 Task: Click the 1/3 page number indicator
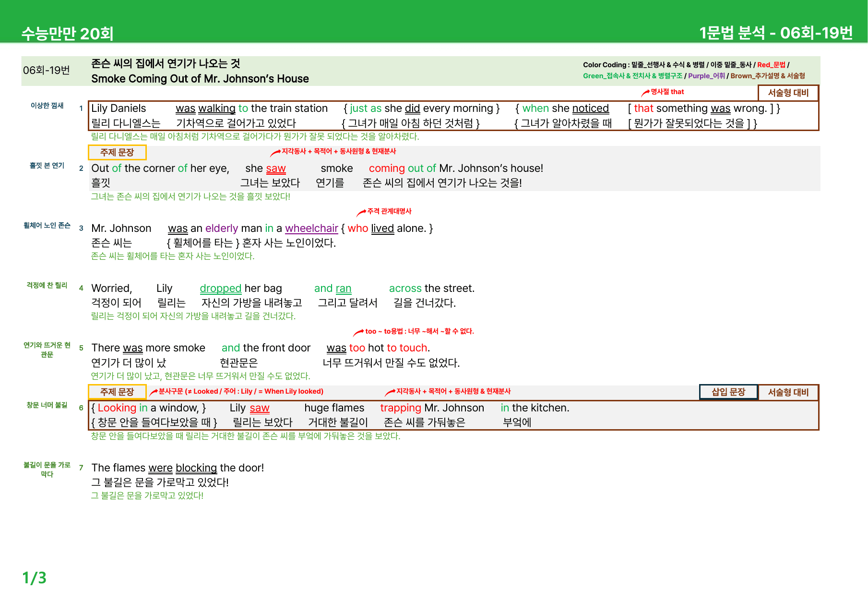point(34,578)
